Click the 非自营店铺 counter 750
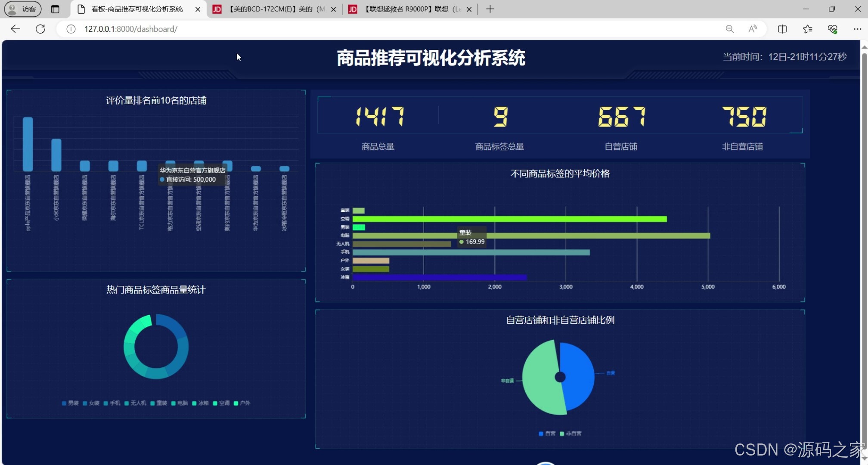868x465 pixels. coord(744,117)
